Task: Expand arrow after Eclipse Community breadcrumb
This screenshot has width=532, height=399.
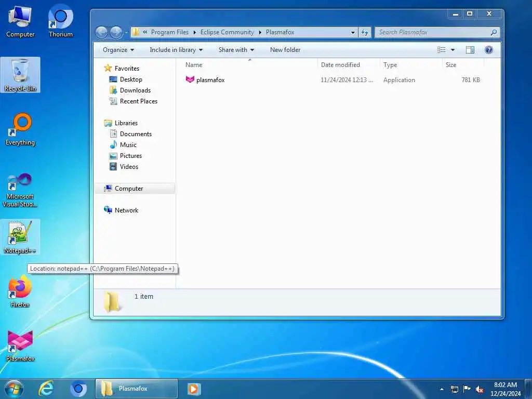Action: pyautogui.click(x=260, y=32)
